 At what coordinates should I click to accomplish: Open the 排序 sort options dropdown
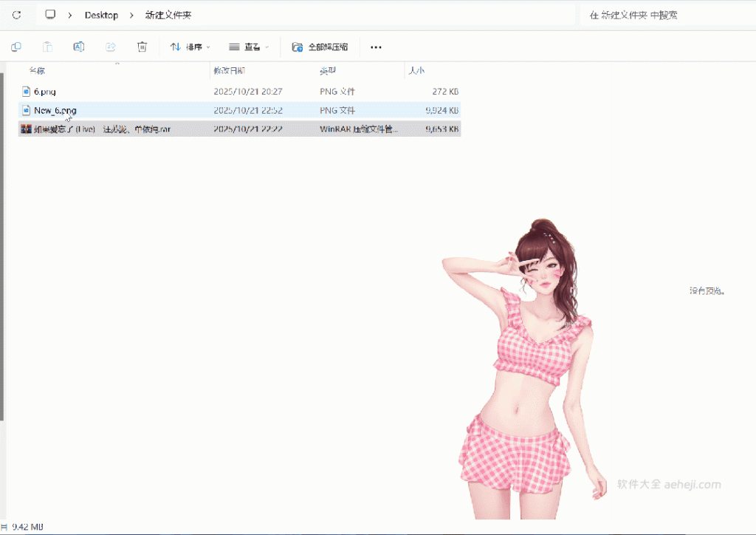(x=190, y=47)
